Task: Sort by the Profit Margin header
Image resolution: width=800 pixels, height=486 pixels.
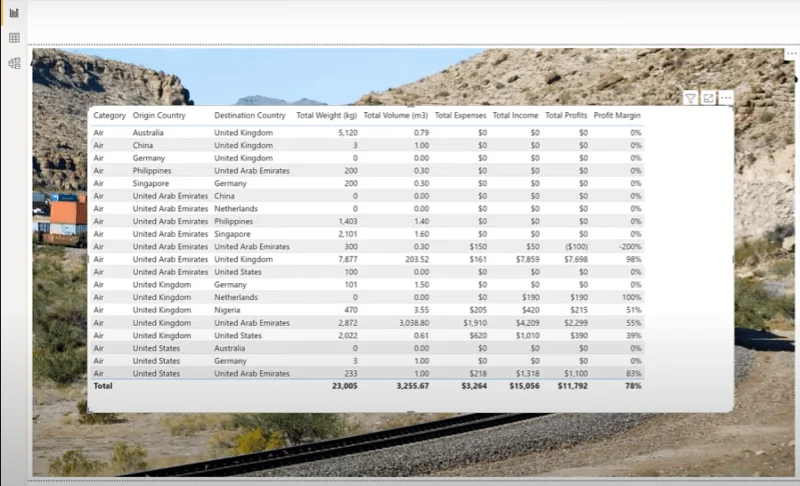Action: [x=617, y=115]
